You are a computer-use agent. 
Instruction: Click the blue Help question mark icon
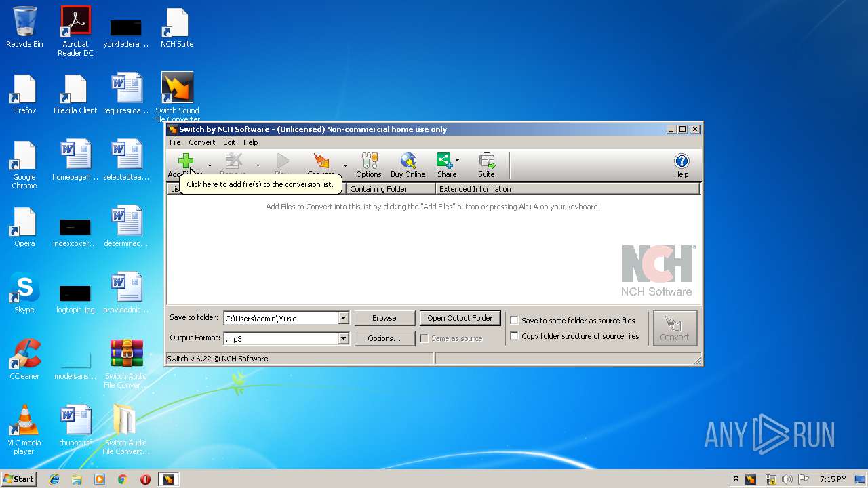(x=682, y=161)
